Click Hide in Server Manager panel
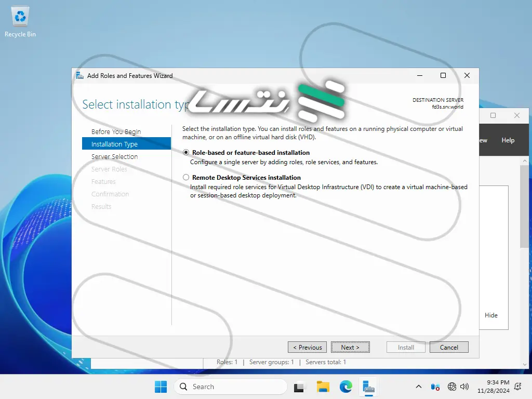The image size is (532, 399). [491, 315]
